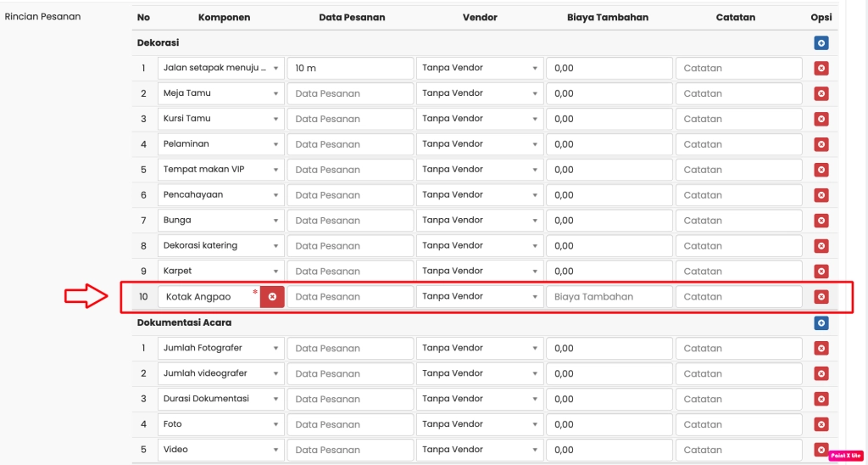The height and width of the screenshot is (465, 868).
Task: Remove the Karpet row using delete icon
Action: 821,272
